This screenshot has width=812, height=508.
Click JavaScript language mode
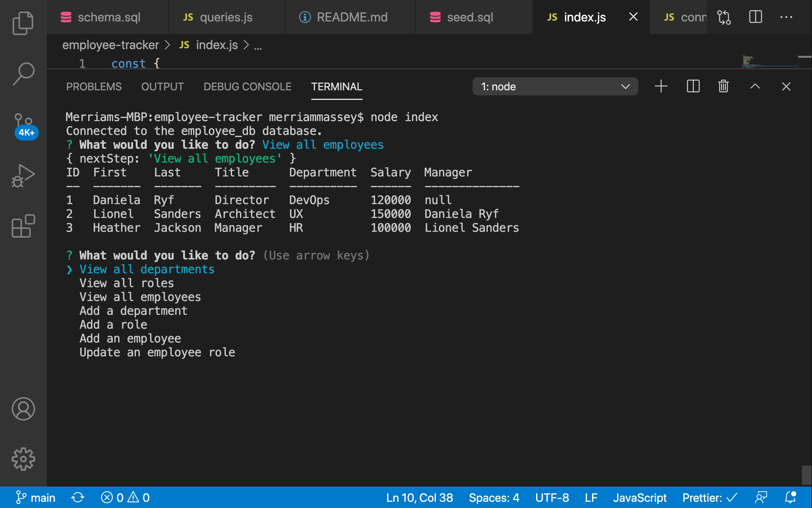click(639, 498)
